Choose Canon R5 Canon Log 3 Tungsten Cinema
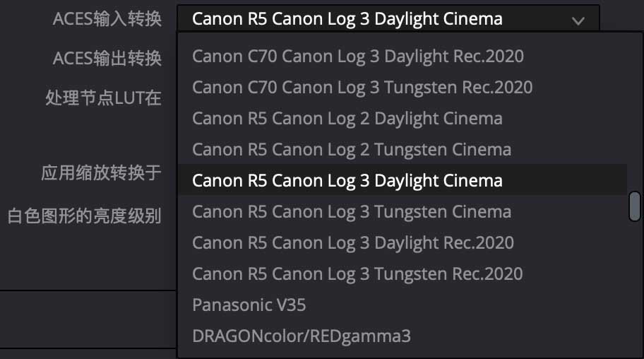This screenshot has width=644, height=359. 352,211
